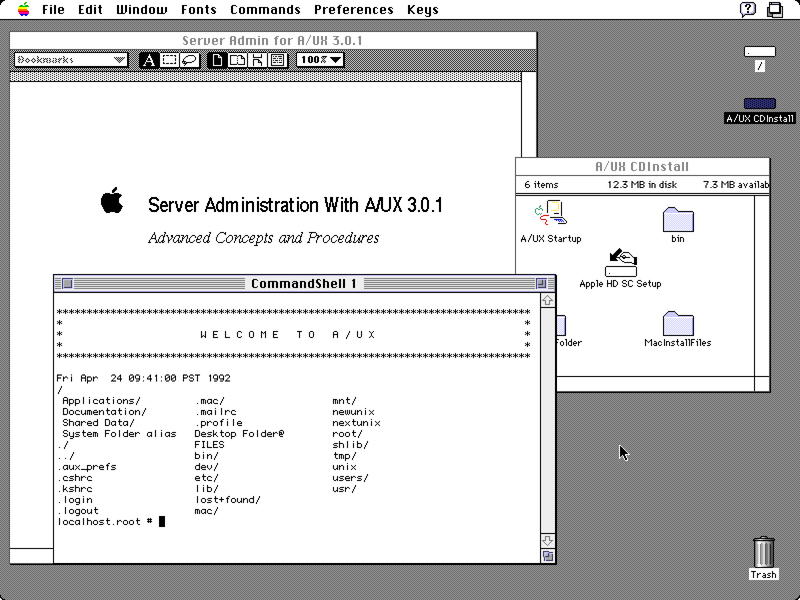Click ".profile" in the shell listing

[x=218, y=422]
